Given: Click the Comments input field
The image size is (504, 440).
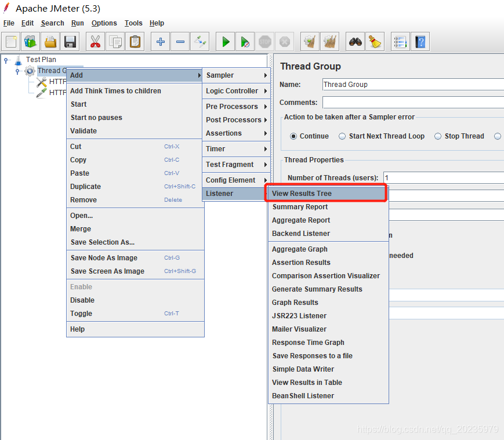Looking at the screenshot, I should (x=413, y=103).
